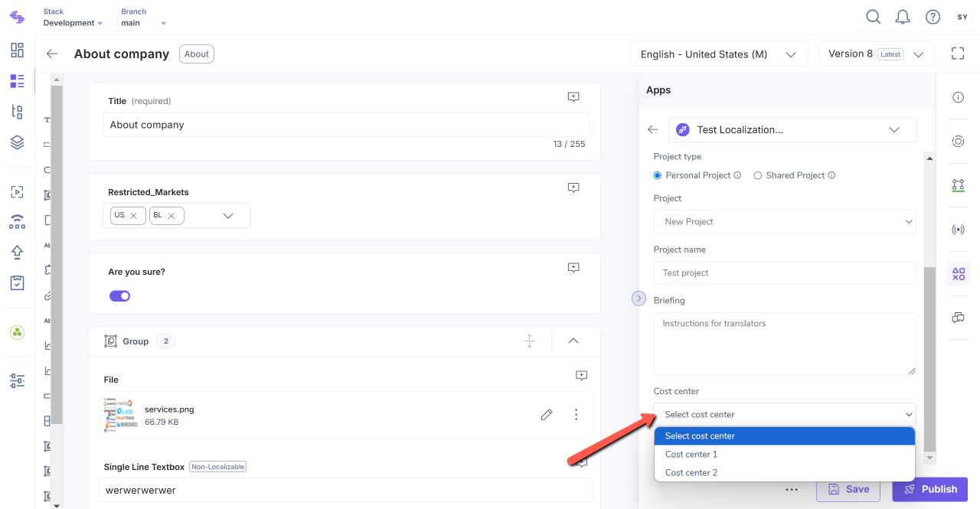Screen dimensions: 980x509
Task: Click the services.png thumbnail image
Action: (121, 415)
